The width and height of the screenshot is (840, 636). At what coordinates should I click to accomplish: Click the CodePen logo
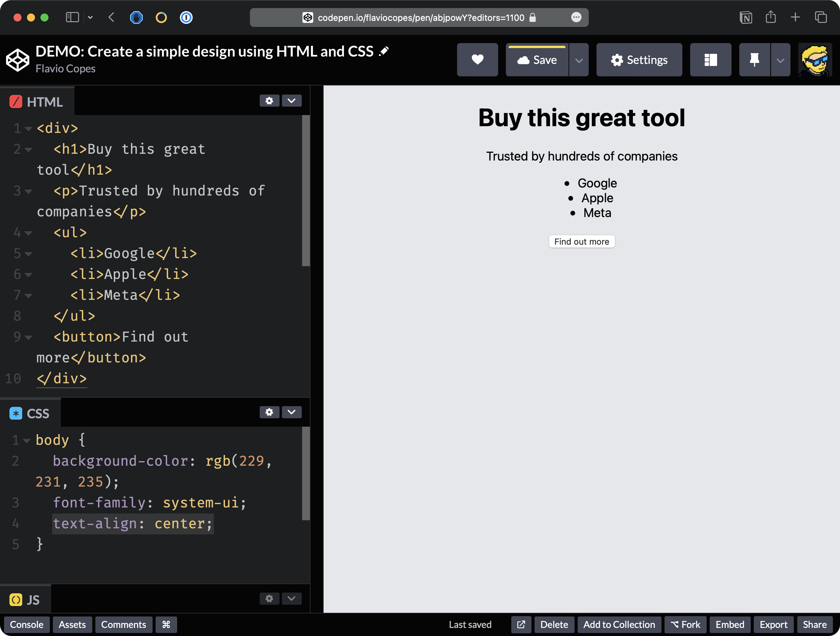click(x=18, y=60)
